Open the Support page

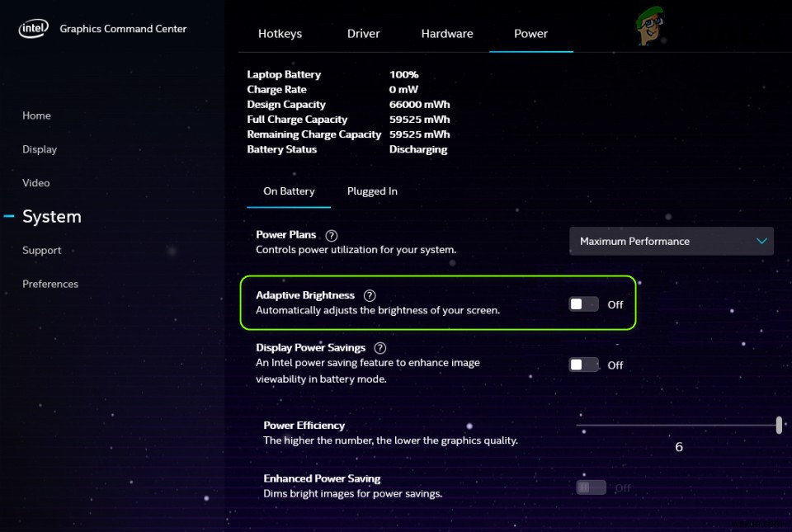tap(42, 251)
